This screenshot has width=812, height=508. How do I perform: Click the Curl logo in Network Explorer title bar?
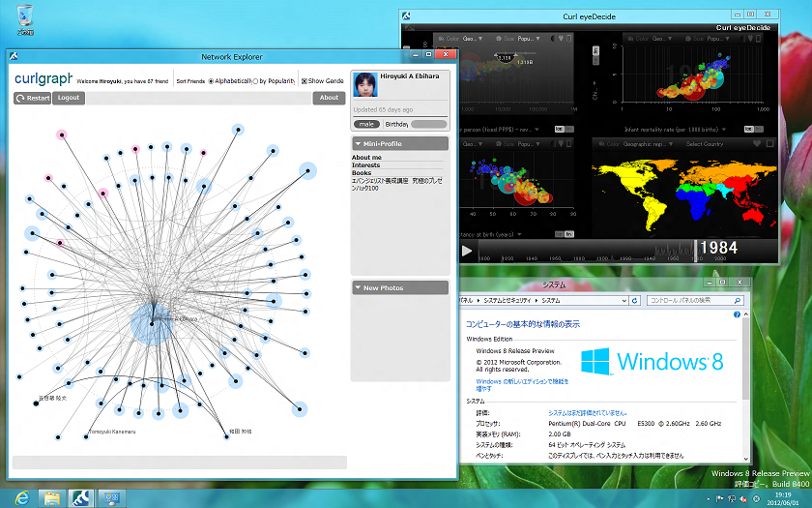click(x=16, y=57)
